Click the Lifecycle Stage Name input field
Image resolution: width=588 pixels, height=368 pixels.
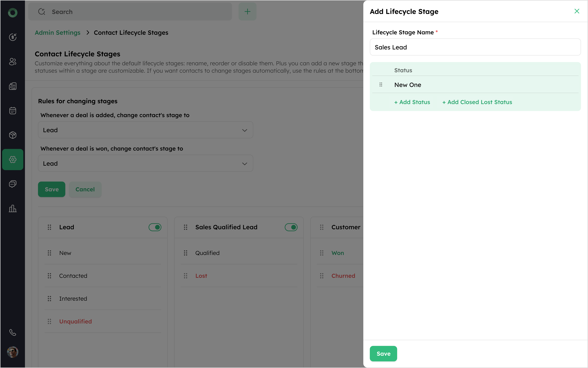click(475, 47)
